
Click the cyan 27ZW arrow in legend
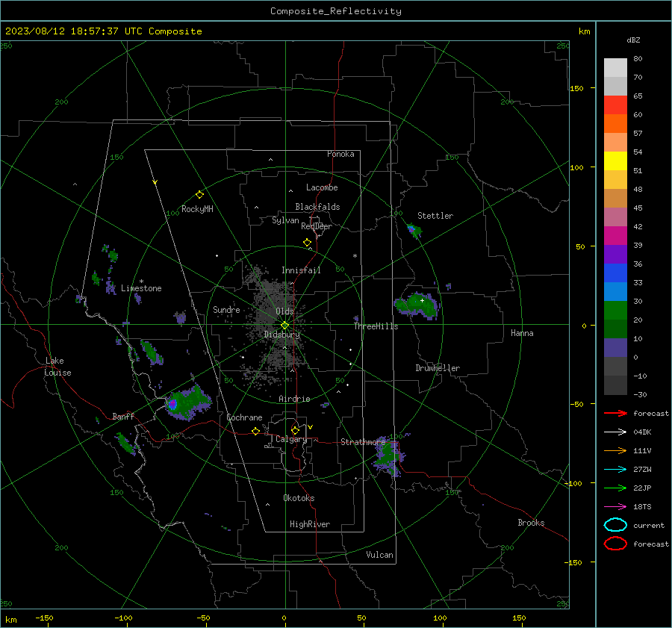click(x=615, y=470)
